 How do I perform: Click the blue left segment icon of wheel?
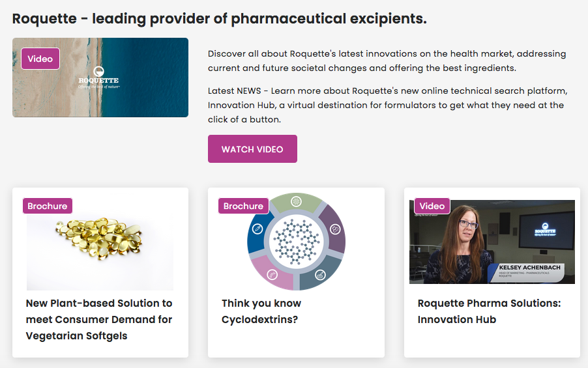click(257, 229)
